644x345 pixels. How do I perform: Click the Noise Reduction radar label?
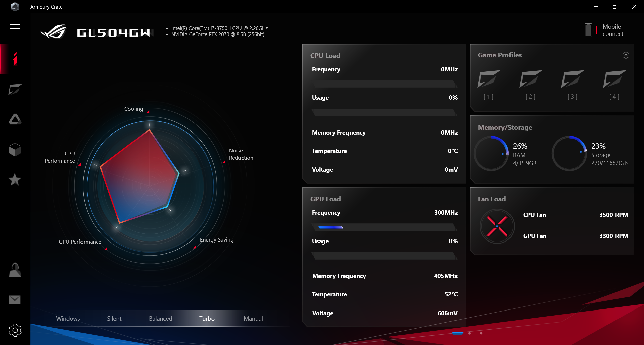point(241,154)
